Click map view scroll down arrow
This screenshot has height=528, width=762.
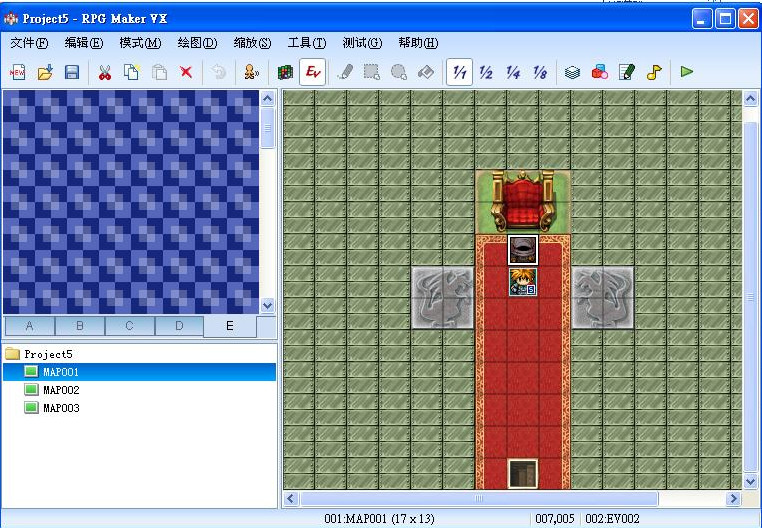point(750,481)
